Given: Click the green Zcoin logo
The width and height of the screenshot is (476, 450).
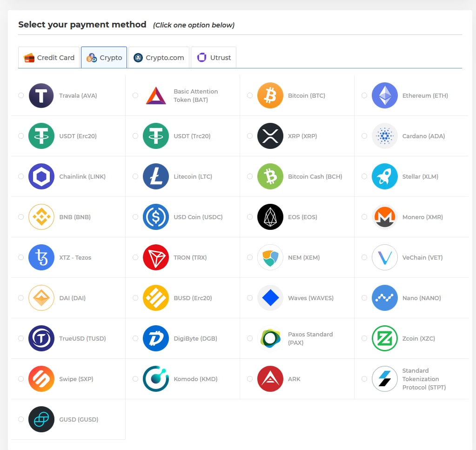Looking at the screenshot, I should tap(385, 338).
